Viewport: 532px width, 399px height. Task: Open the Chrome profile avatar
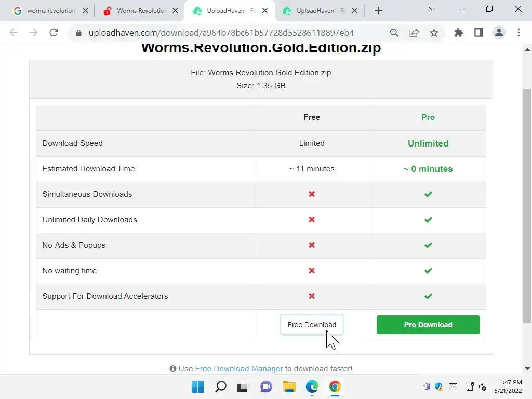pyautogui.click(x=499, y=33)
